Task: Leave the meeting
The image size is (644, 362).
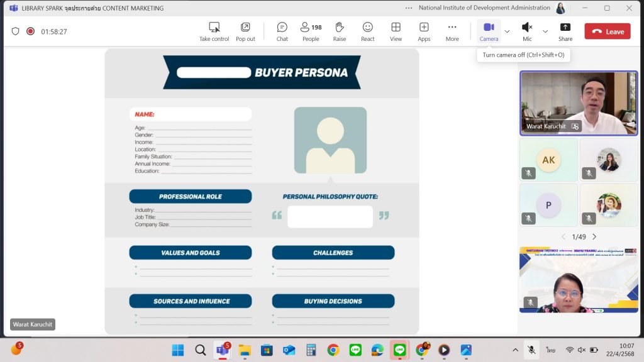Action: coord(607,31)
